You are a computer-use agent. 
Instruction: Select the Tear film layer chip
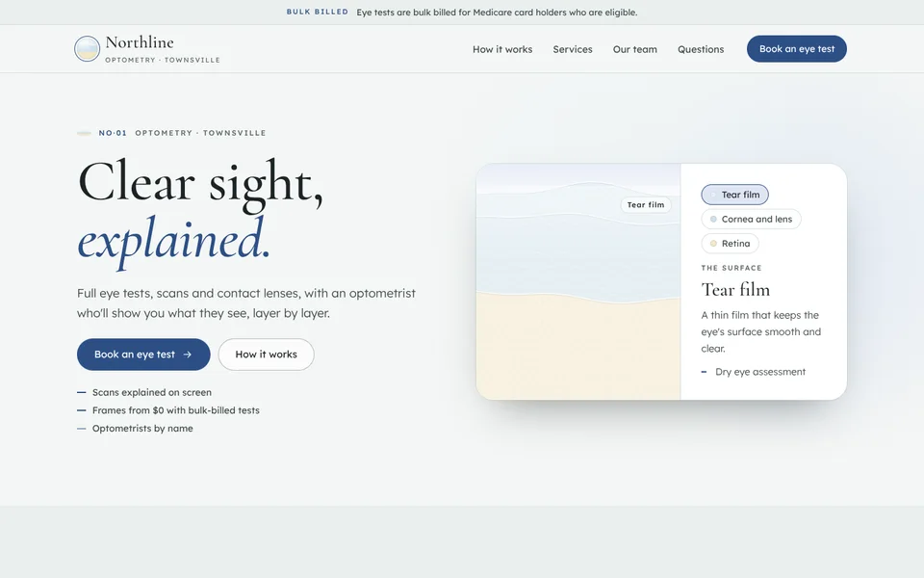click(734, 195)
